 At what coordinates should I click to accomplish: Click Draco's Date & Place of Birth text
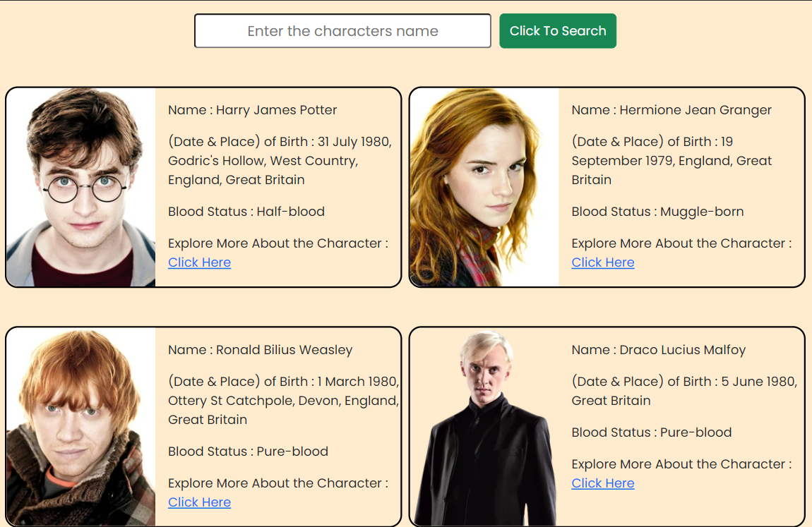click(x=684, y=391)
